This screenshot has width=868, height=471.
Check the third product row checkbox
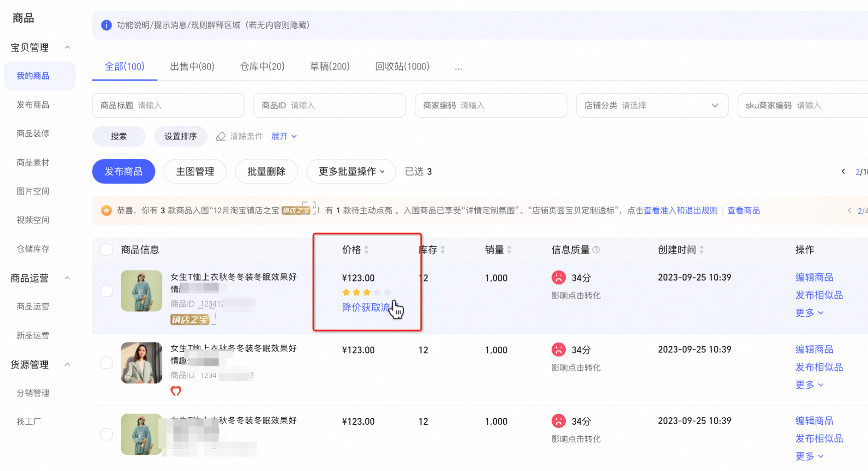point(107,434)
